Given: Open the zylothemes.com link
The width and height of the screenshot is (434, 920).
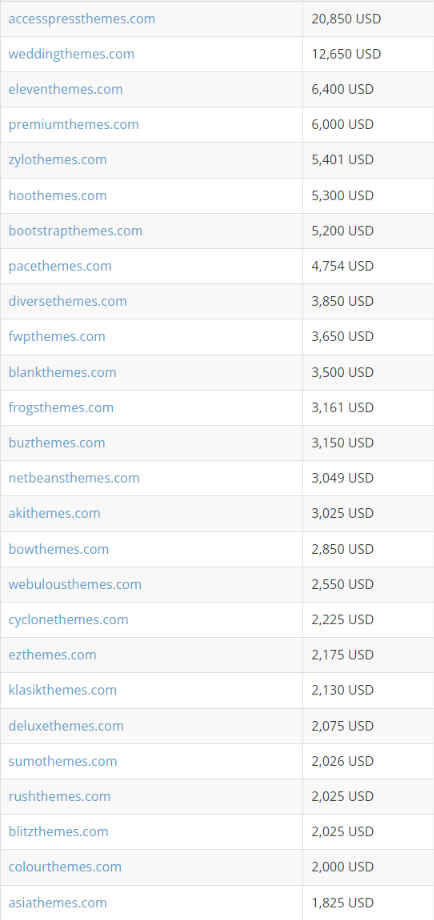Looking at the screenshot, I should pos(57,160).
